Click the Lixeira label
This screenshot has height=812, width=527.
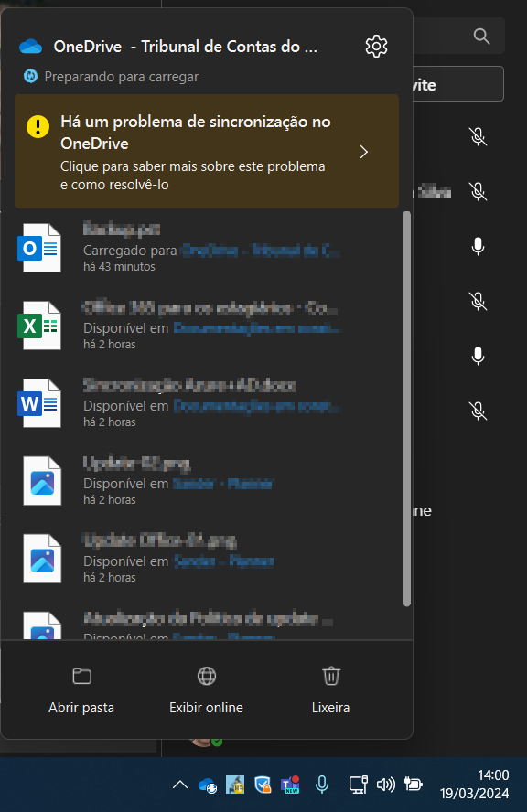[x=330, y=708]
